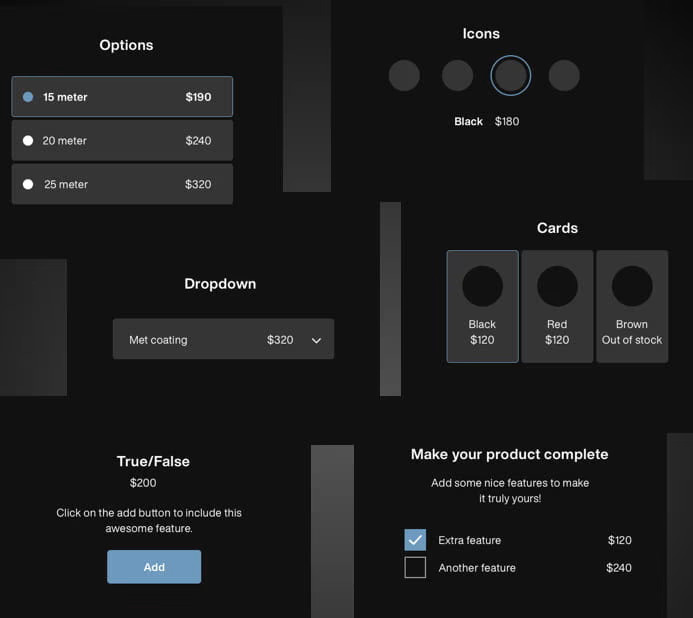693x618 pixels.
Task: Click the circle image in Black card
Action: (x=482, y=287)
